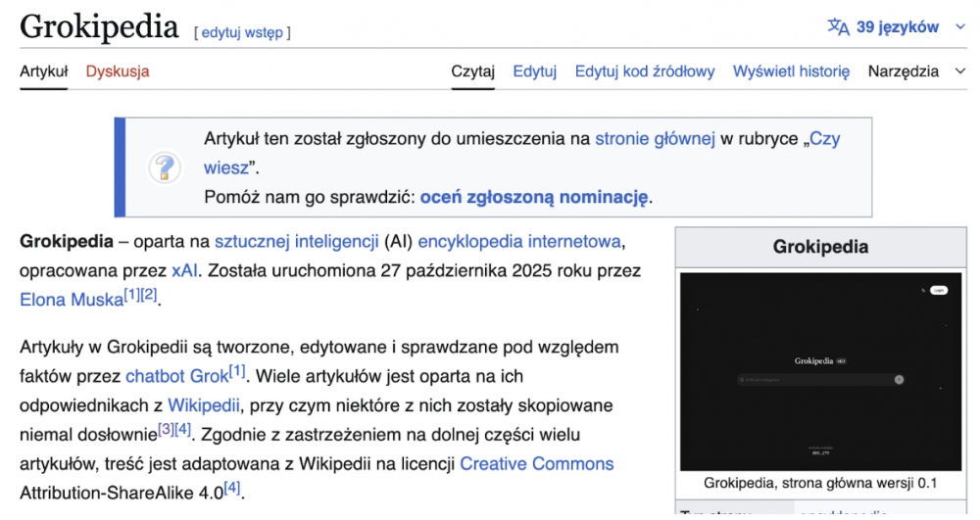Click the translation languages icon
Viewport: 980px width, 520px height.
coord(838,27)
